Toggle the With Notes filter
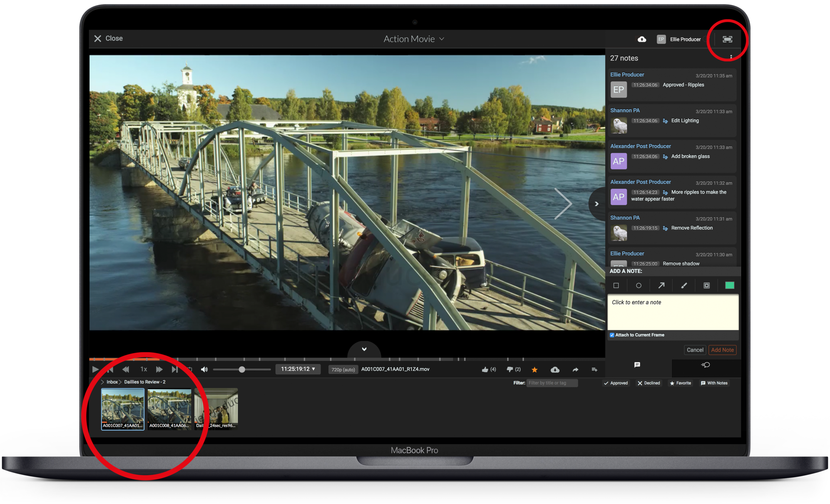 click(714, 383)
